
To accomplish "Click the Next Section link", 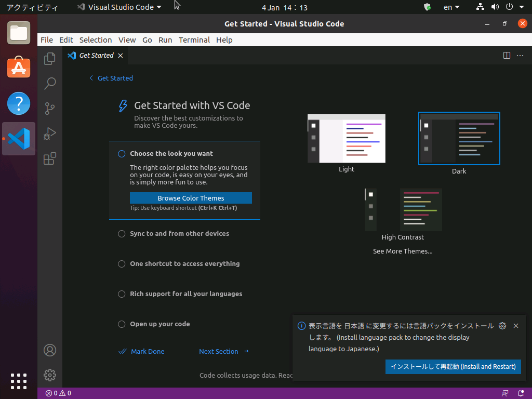I will point(224,352).
